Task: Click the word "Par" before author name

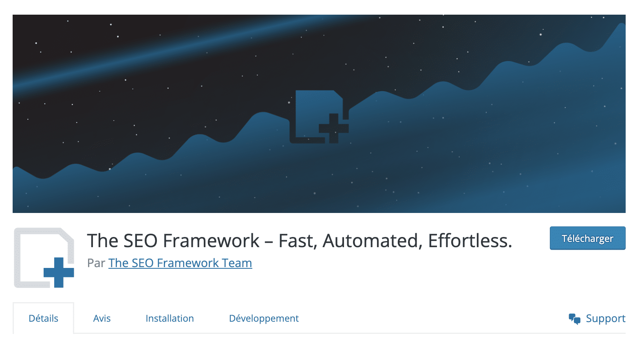Action: click(x=96, y=263)
